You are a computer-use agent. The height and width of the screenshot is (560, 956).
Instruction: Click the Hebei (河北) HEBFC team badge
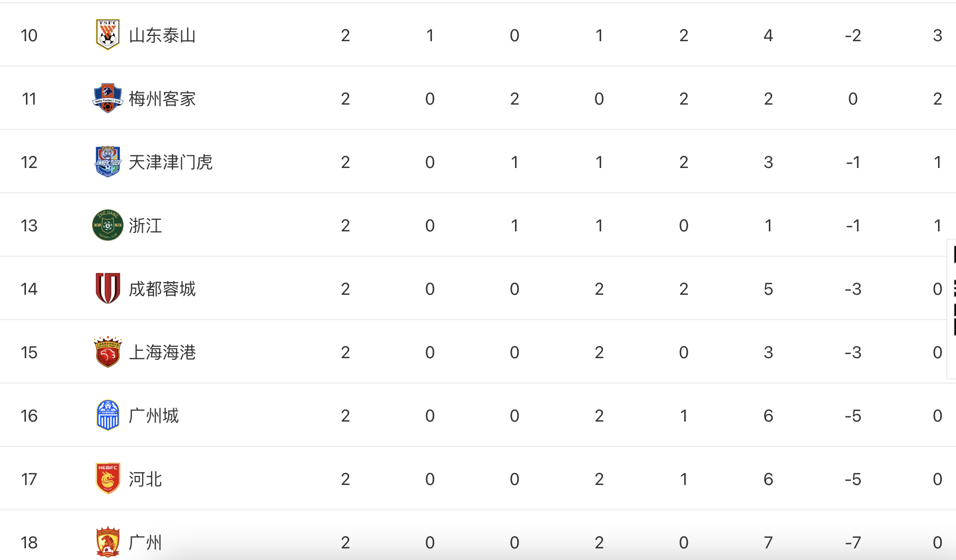[108, 479]
